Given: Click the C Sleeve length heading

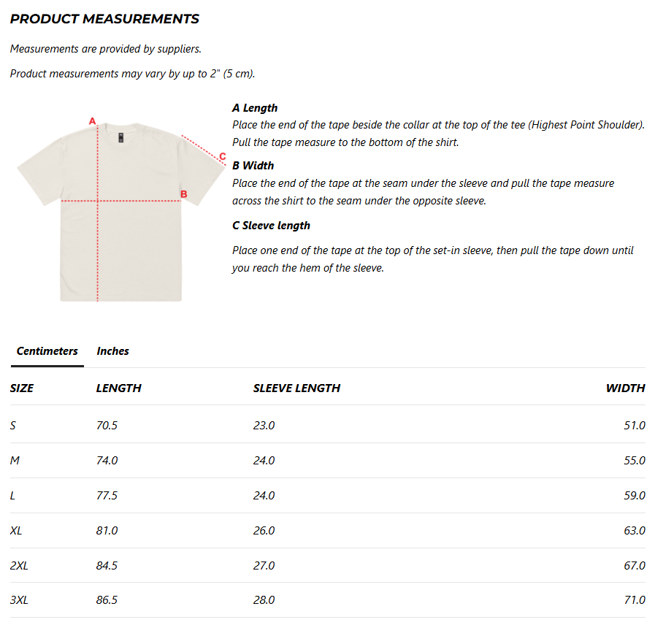Looking at the screenshot, I should tap(271, 226).
